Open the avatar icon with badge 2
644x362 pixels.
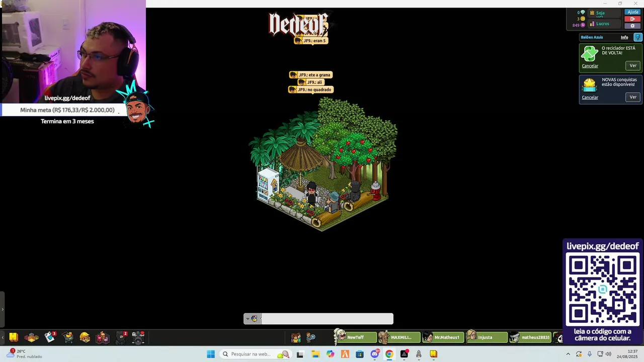121,337
